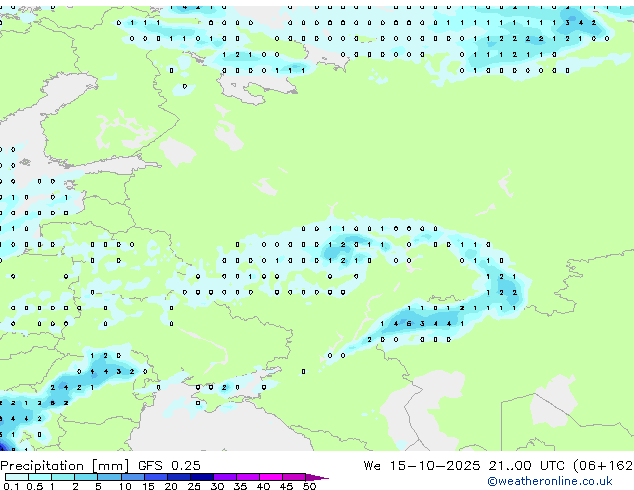Click the '(06+162' forecast run label
The image size is (634, 490).
click(603, 466)
